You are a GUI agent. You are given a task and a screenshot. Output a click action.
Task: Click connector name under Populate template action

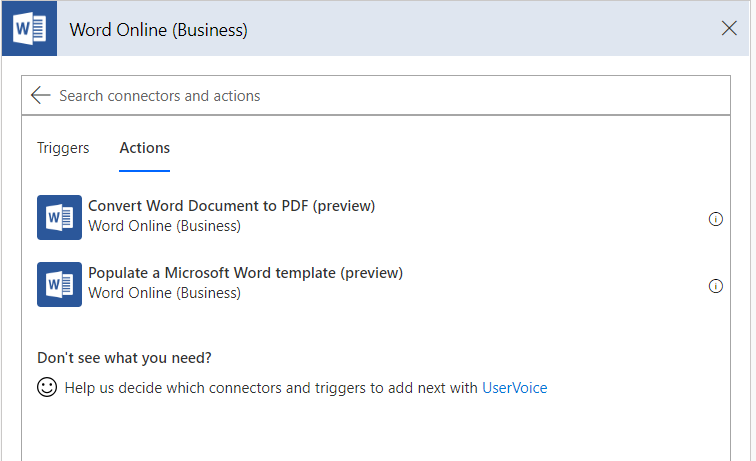[164, 293]
